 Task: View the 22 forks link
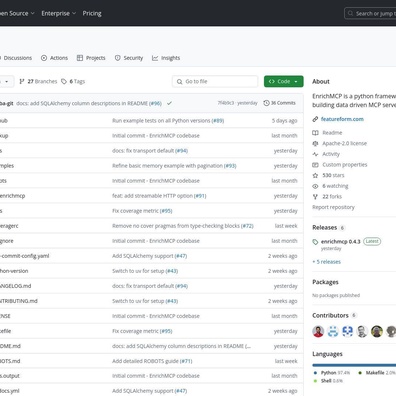tap(332, 197)
